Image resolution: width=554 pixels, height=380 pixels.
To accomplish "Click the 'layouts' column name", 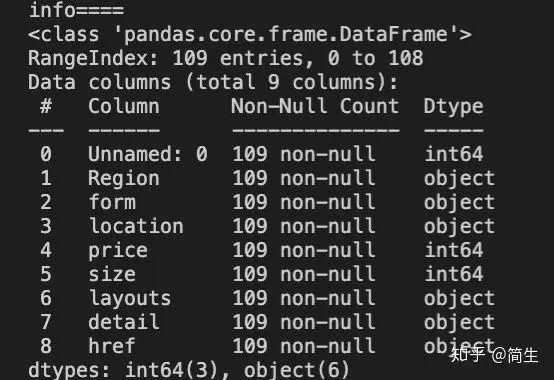I will click(x=130, y=299).
